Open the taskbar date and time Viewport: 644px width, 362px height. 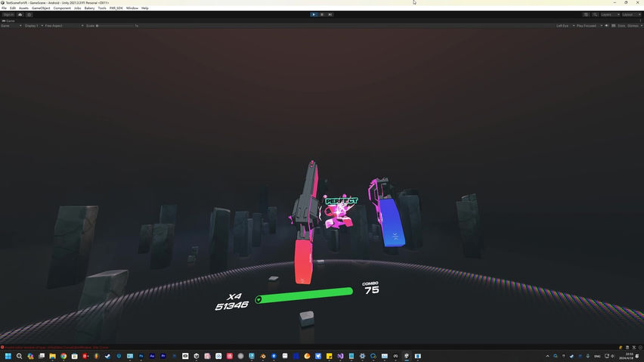(x=628, y=356)
